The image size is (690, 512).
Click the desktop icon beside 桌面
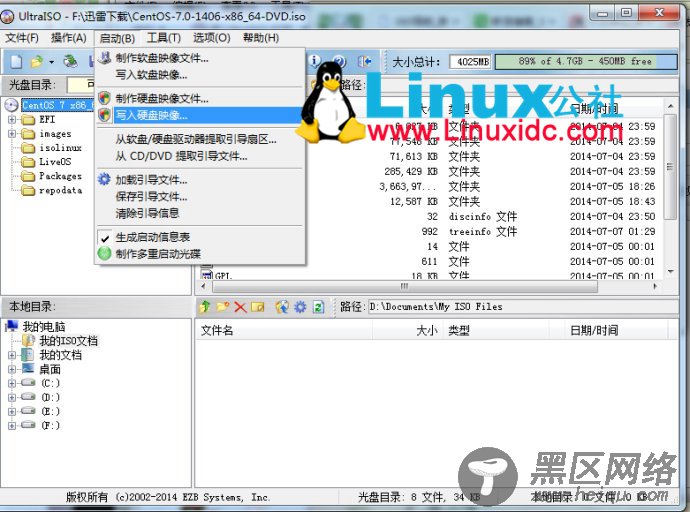28,369
